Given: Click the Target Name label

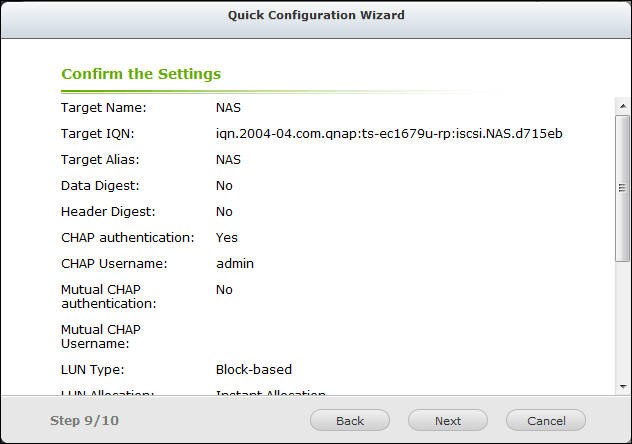Looking at the screenshot, I should [104, 107].
